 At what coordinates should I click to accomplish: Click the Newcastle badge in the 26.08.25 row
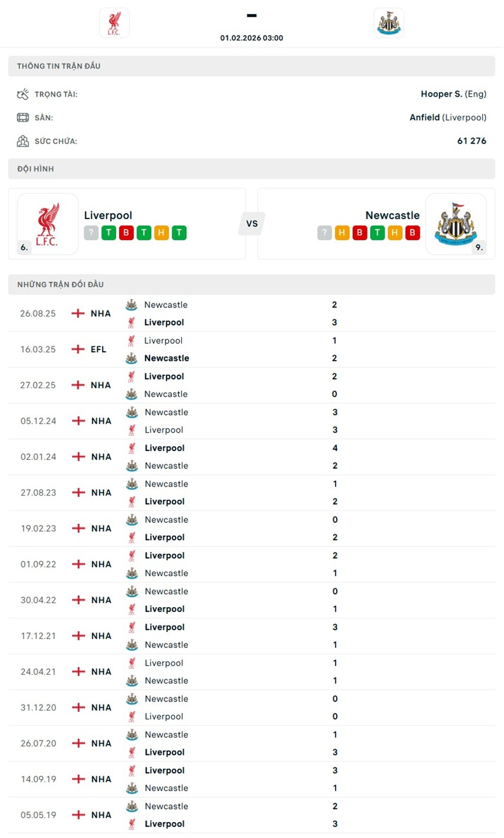pos(133,304)
